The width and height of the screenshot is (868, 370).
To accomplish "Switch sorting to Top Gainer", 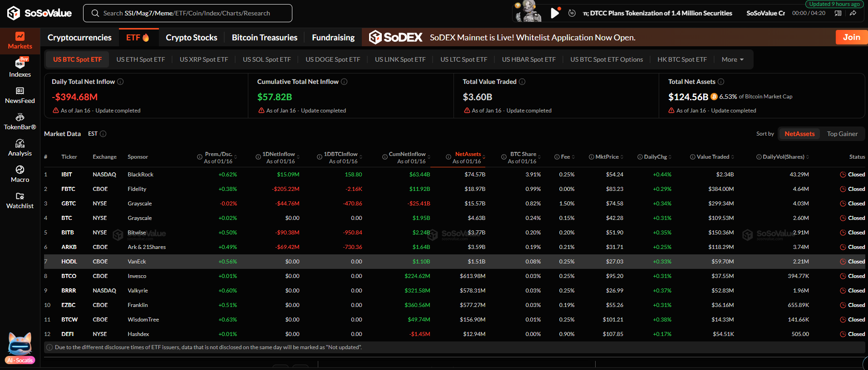I will point(842,134).
